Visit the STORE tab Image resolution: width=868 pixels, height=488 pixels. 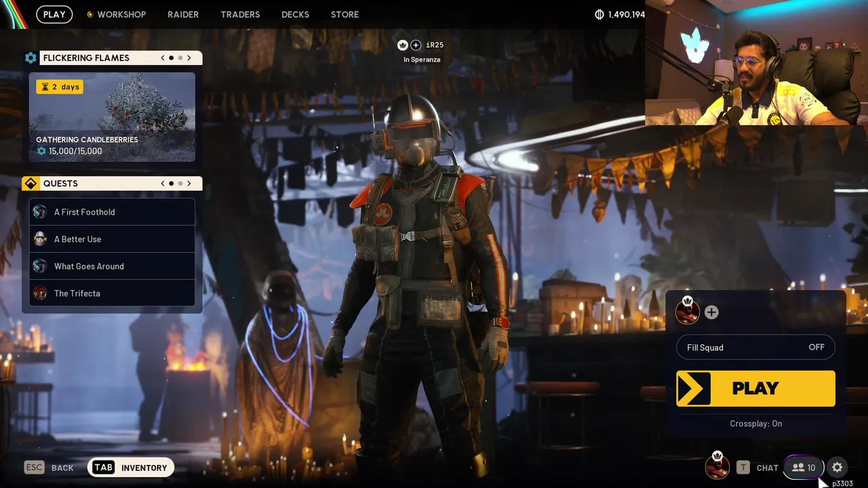[344, 14]
